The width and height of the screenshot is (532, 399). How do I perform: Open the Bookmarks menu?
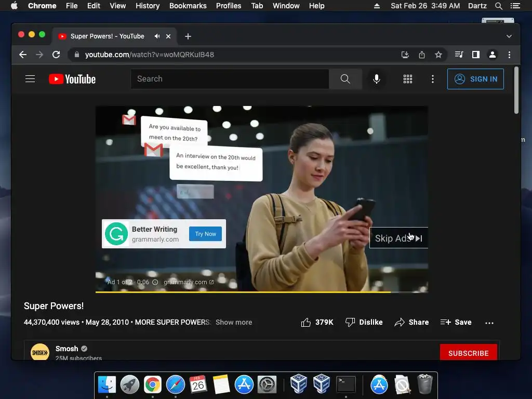pyautogui.click(x=188, y=6)
